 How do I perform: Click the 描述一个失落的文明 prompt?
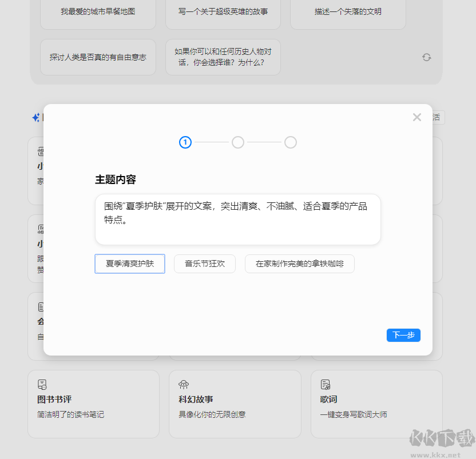pyautogui.click(x=347, y=13)
